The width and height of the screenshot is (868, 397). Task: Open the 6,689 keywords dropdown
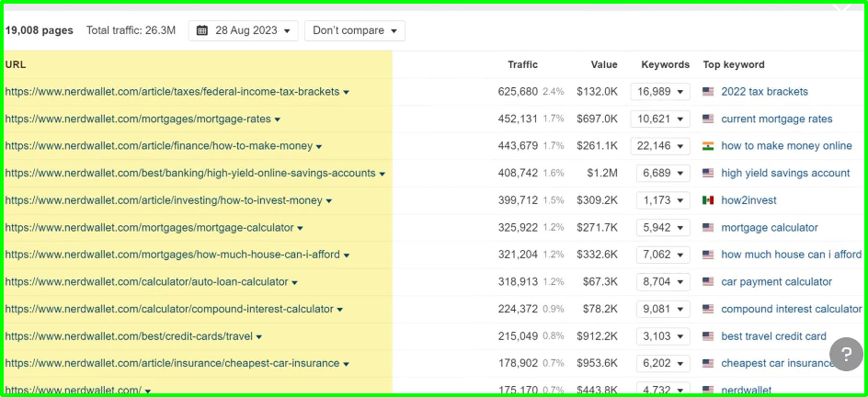(x=663, y=173)
